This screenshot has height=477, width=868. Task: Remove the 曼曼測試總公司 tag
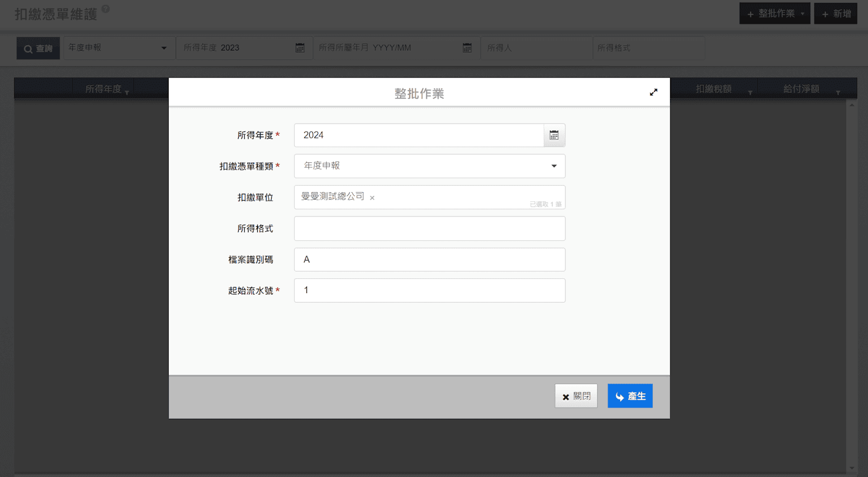click(x=372, y=198)
